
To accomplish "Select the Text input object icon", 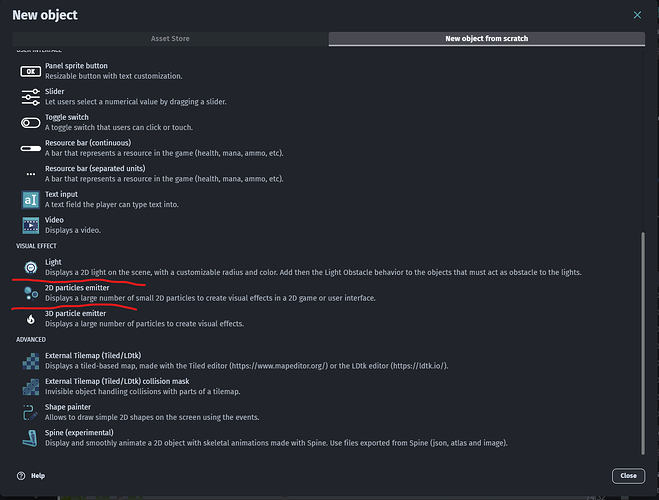I will pyautogui.click(x=30, y=199).
